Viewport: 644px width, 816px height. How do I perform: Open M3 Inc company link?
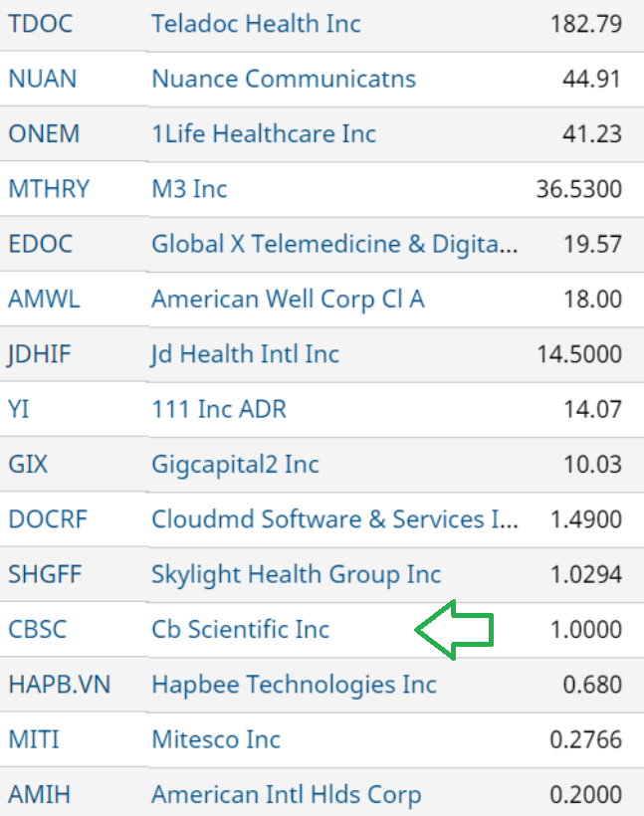click(x=189, y=189)
